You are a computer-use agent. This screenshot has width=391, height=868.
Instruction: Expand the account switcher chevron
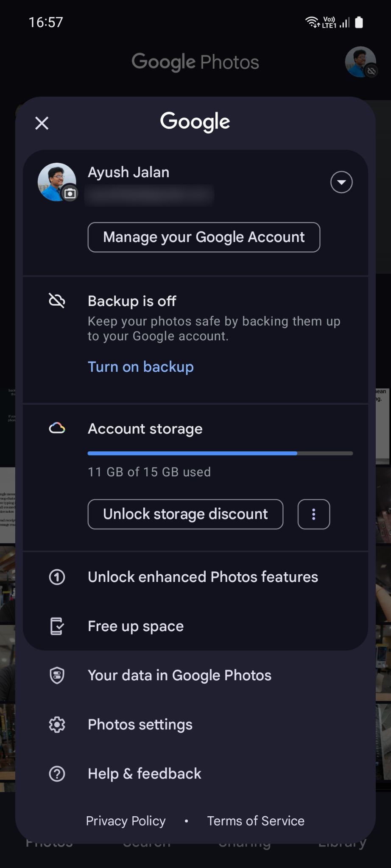pyautogui.click(x=341, y=182)
